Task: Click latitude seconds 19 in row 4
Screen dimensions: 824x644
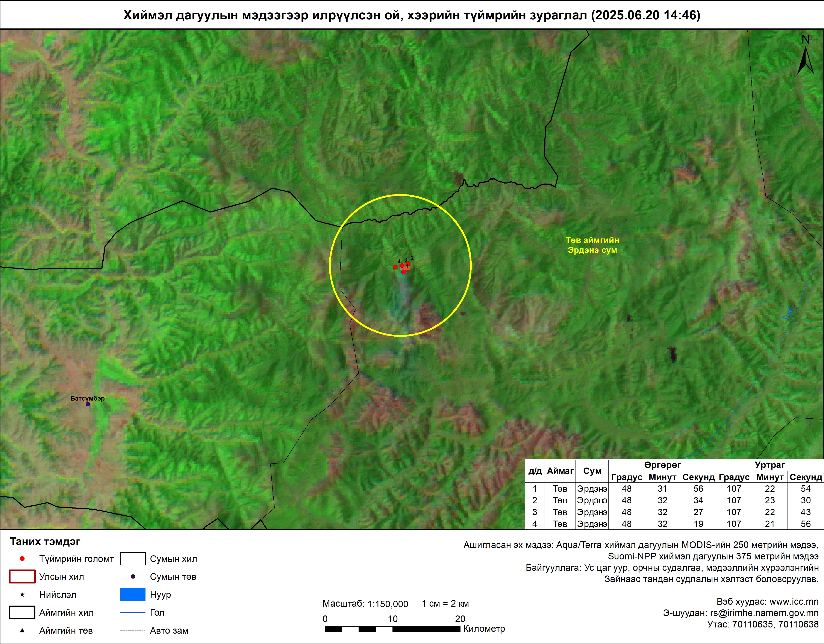Action: point(698,524)
